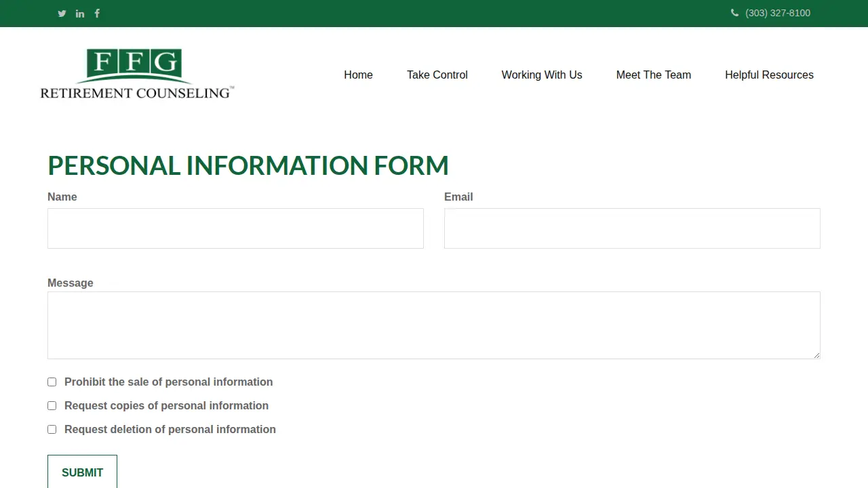Focus the Name input field

(235, 228)
